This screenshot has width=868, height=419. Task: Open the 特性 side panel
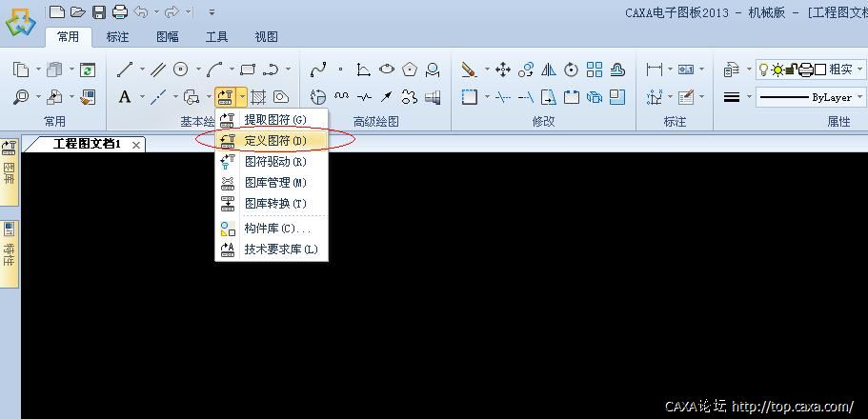[x=9, y=254]
